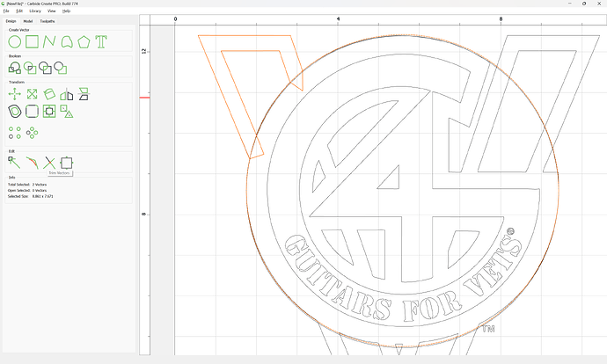Select the Circle create-vector tool
The width and height of the screenshot is (607, 364).
[15, 42]
